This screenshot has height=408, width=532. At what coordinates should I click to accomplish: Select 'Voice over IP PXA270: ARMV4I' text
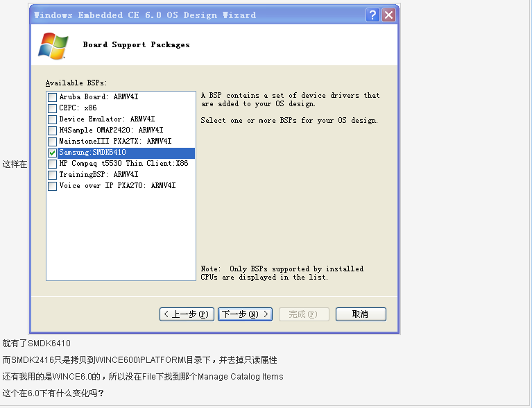117,186
